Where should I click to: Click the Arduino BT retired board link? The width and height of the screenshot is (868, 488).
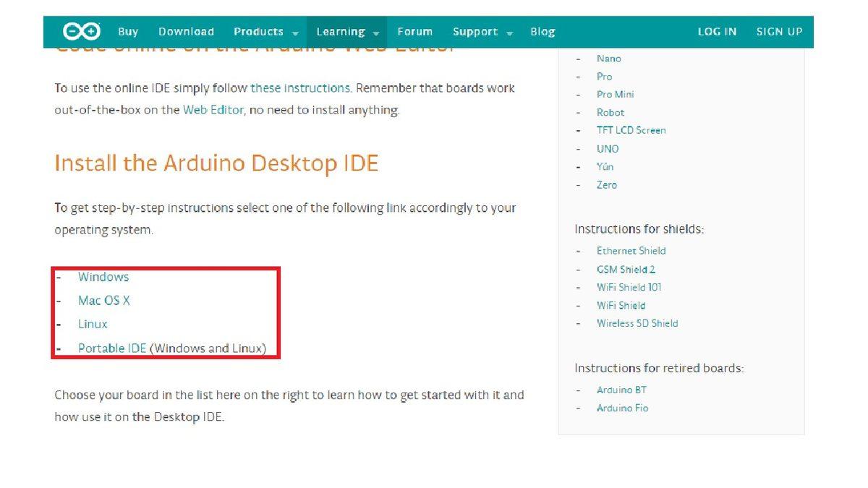point(622,389)
